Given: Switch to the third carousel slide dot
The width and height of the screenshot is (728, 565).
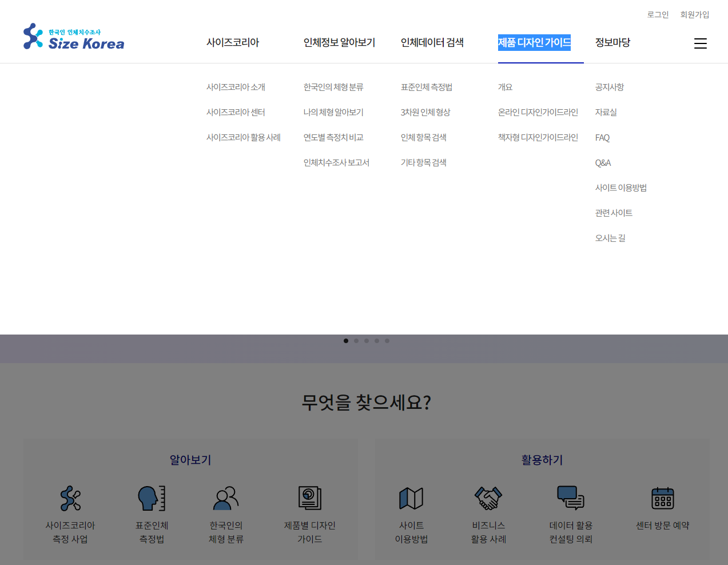Looking at the screenshot, I should [x=367, y=341].
